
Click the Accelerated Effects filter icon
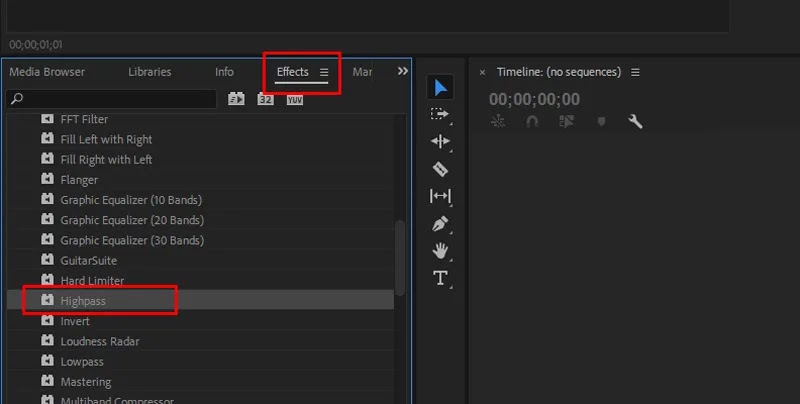pyautogui.click(x=236, y=99)
